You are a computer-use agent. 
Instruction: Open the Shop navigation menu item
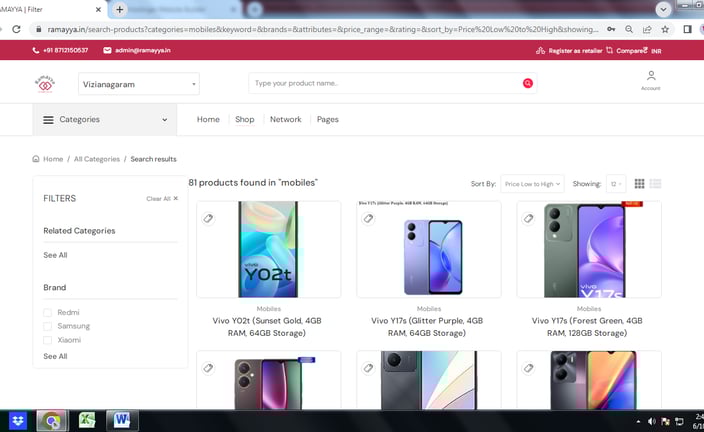coord(245,119)
